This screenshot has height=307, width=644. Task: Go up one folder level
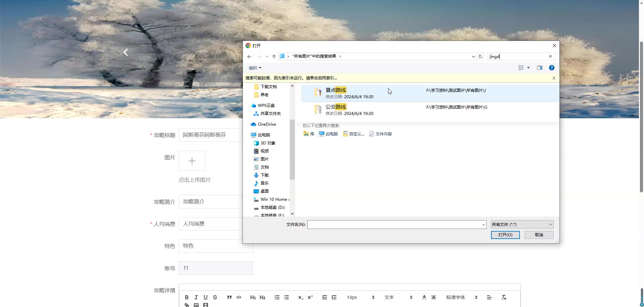coord(274,57)
